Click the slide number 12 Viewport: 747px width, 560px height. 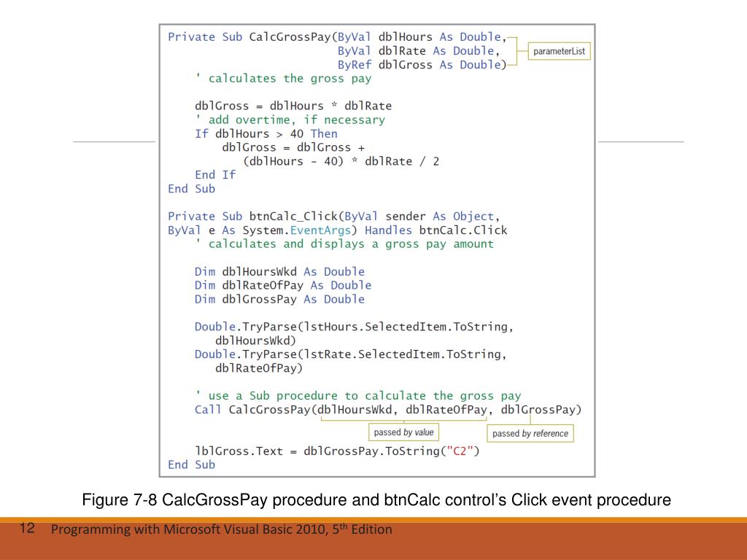click(27, 528)
